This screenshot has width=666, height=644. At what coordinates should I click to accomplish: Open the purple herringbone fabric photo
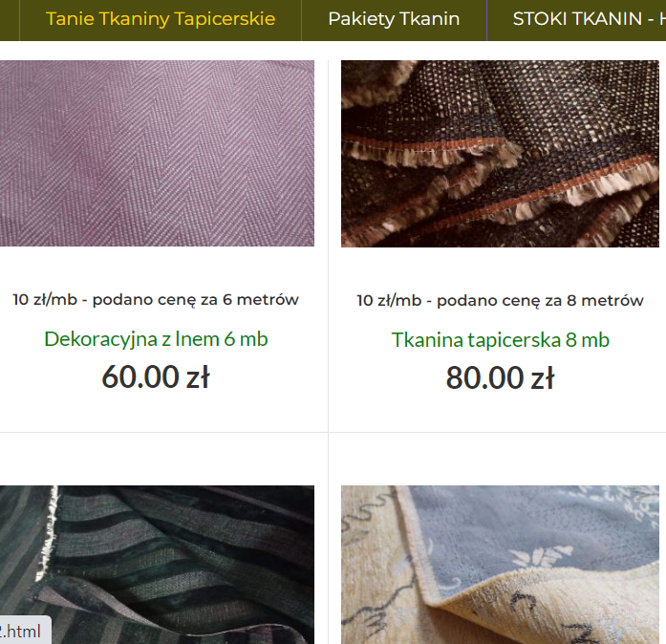[157, 153]
